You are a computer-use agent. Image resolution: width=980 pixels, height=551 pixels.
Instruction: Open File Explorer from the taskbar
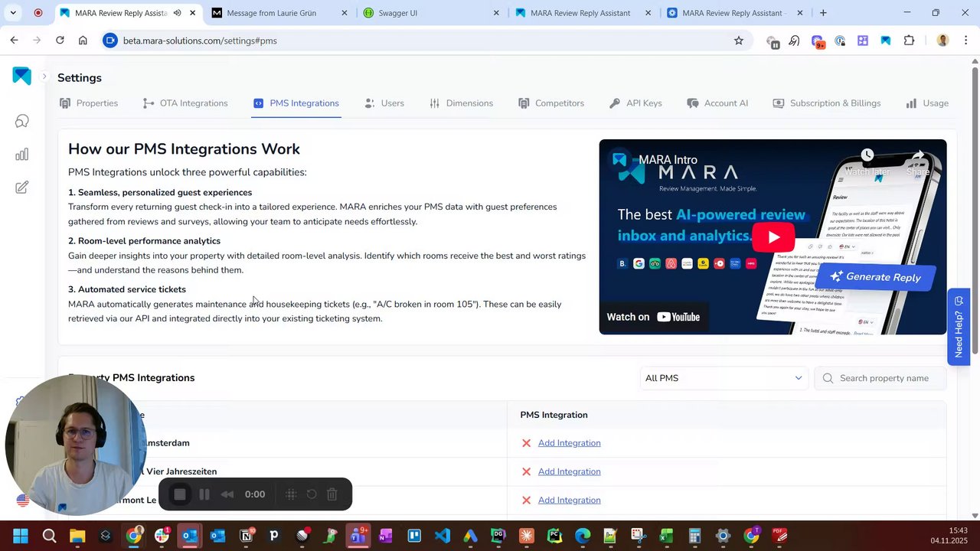click(x=77, y=536)
